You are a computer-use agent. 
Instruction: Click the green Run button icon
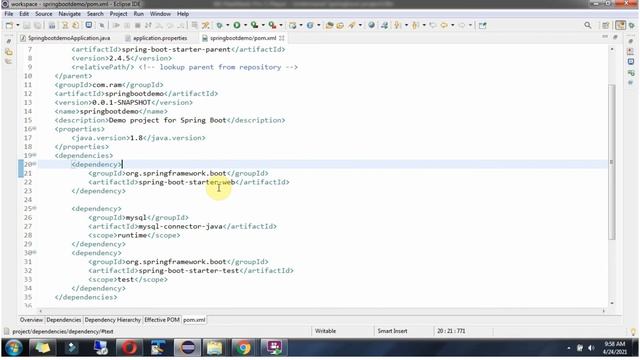click(x=237, y=25)
